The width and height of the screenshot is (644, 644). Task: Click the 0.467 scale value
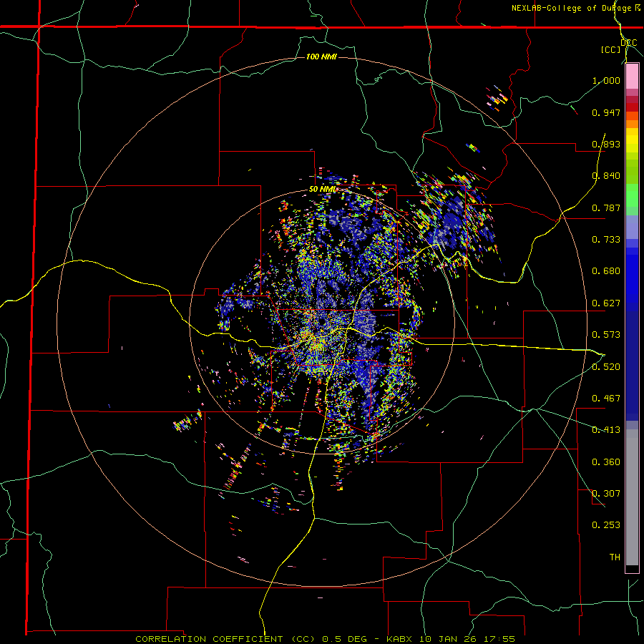click(x=606, y=399)
